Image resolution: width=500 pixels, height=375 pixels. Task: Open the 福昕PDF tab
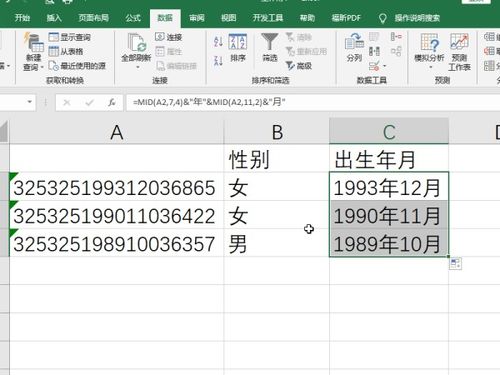coord(346,18)
